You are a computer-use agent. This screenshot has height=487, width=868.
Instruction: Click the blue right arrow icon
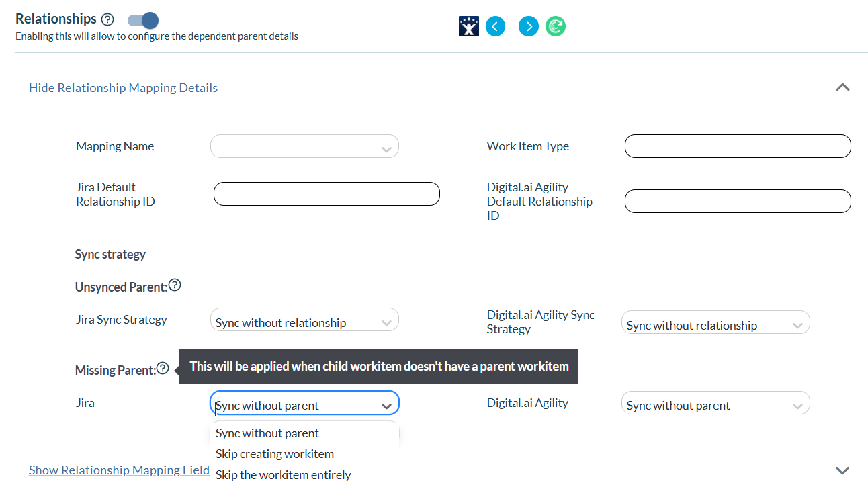pyautogui.click(x=529, y=26)
